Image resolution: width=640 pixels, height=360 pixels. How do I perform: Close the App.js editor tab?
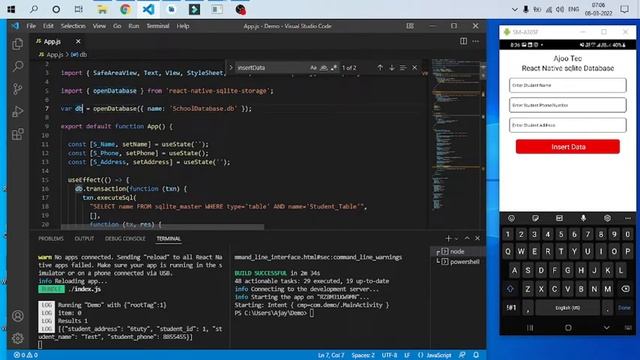pos(78,41)
